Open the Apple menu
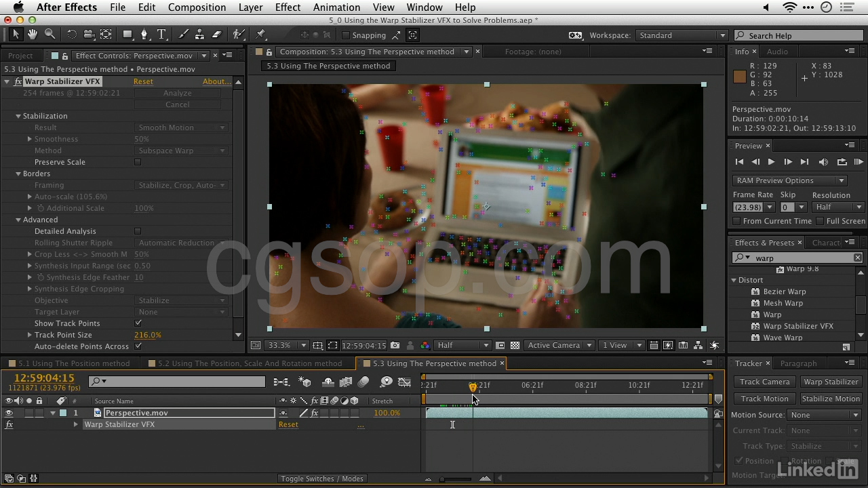The image size is (868, 488). pos(18,7)
